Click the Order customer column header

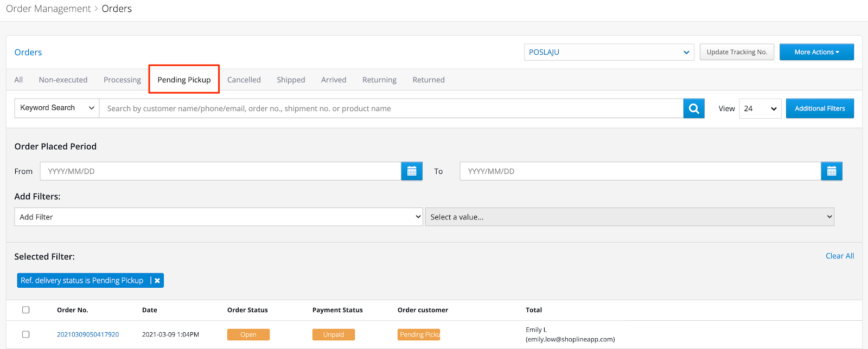tap(423, 310)
